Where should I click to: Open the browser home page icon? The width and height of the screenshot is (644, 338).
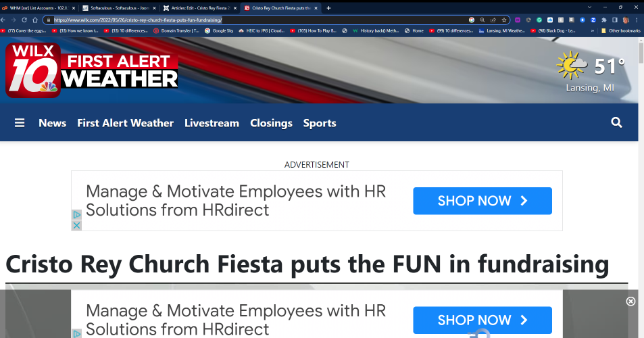[x=35, y=20]
